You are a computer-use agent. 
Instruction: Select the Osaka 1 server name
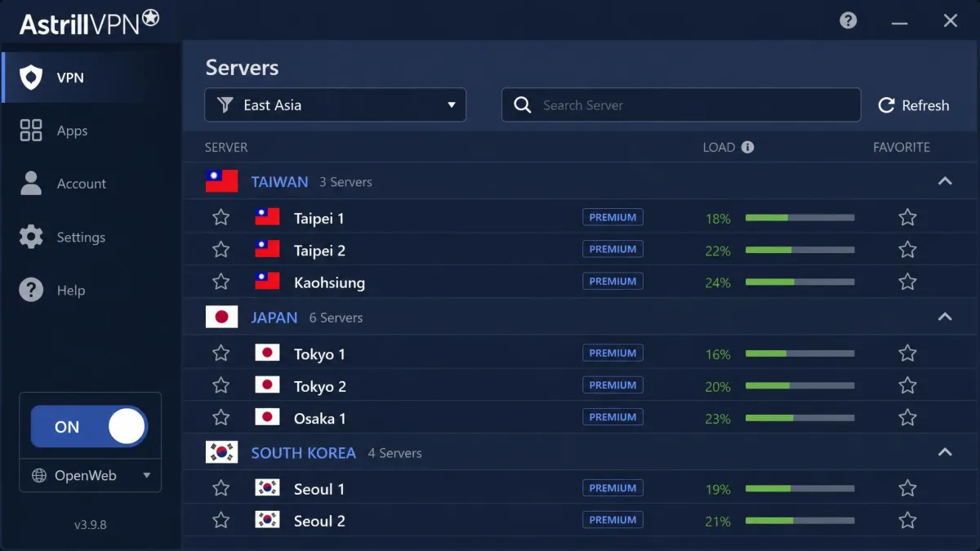tap(319, 418)
